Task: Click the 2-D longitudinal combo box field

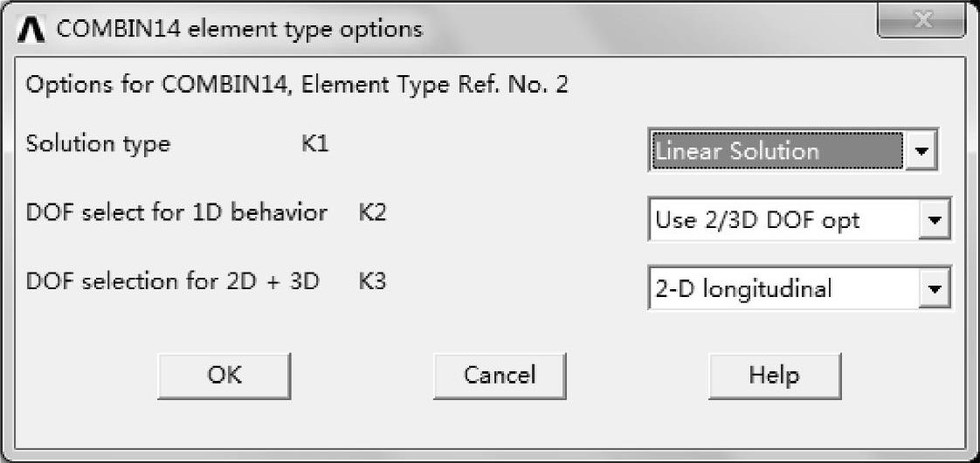Action: [x=784, y=289]
